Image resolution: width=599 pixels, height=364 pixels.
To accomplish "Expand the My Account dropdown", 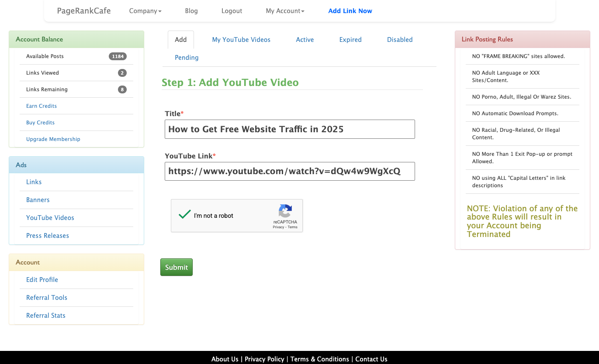I will click(x=284, y=10).
